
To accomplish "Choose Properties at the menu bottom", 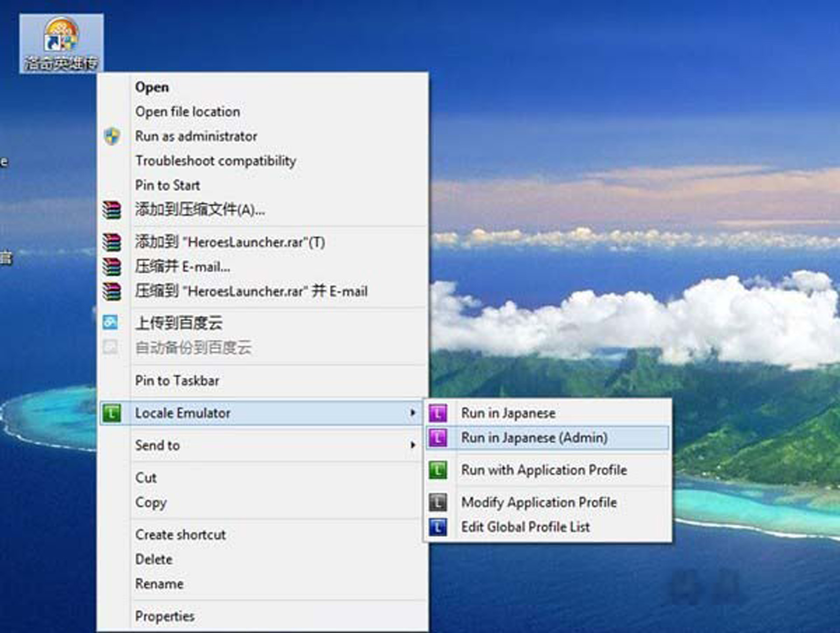I will 164,616.
